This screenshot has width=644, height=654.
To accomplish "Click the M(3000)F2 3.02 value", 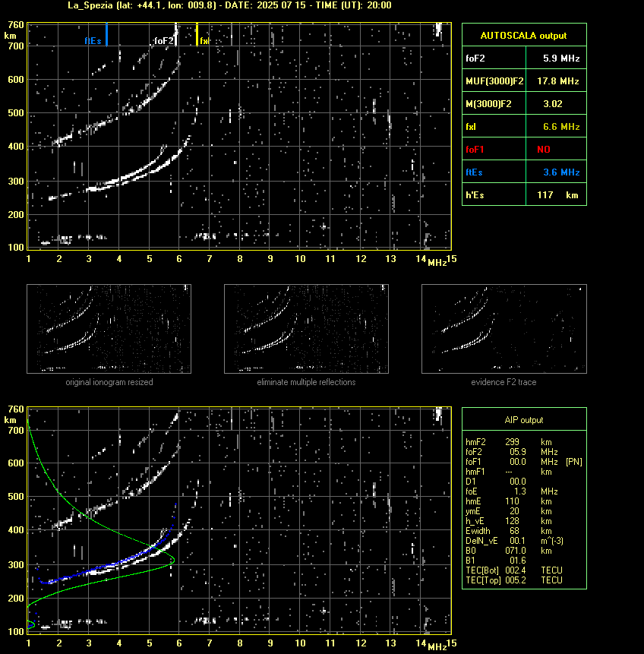I will click(x=553, y=104).
